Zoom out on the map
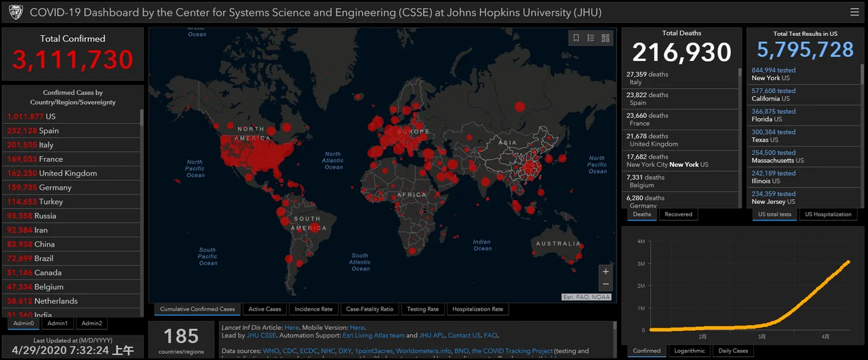The width and height of the screenshot is (868, 360). click(x=606, y=285)
